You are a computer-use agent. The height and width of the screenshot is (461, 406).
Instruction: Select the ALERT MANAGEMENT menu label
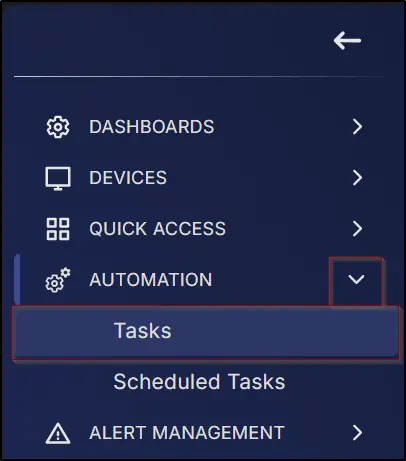click(x=187, y=432)
